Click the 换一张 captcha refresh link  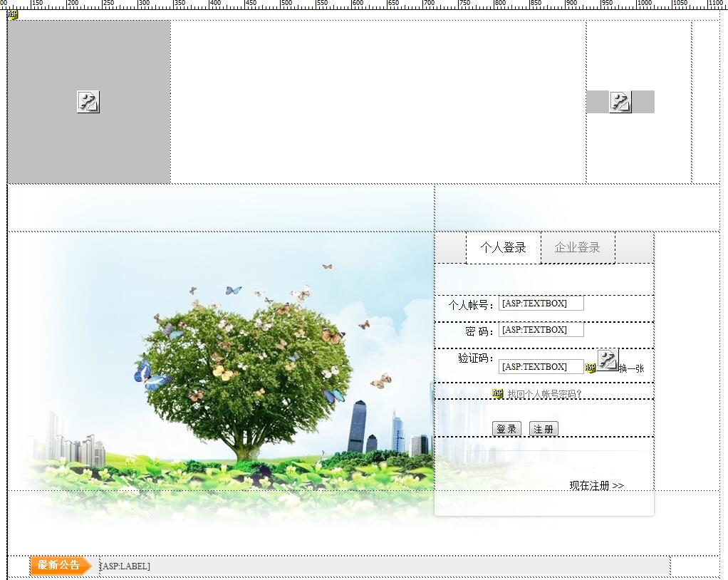click(631, 368)
